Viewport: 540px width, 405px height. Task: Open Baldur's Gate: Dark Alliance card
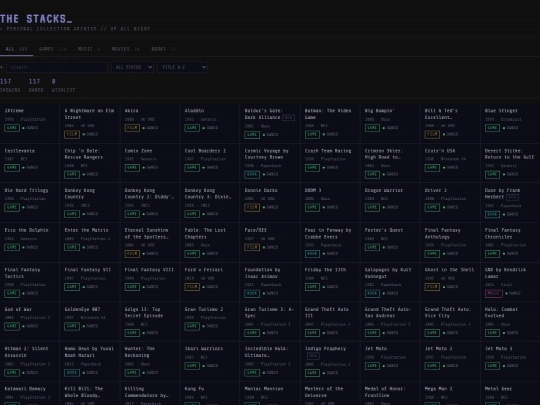click(x=270, y=123)
